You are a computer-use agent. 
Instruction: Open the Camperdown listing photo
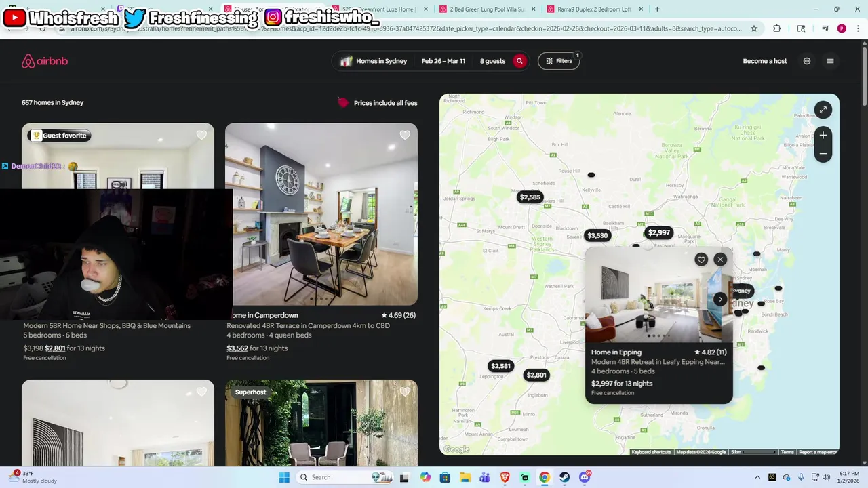pos(321,214)
